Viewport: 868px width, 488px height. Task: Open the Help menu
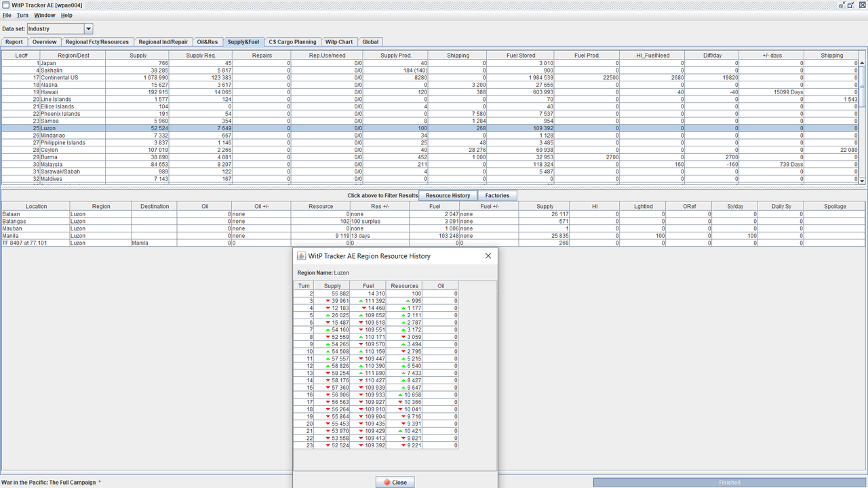[66, 15]
